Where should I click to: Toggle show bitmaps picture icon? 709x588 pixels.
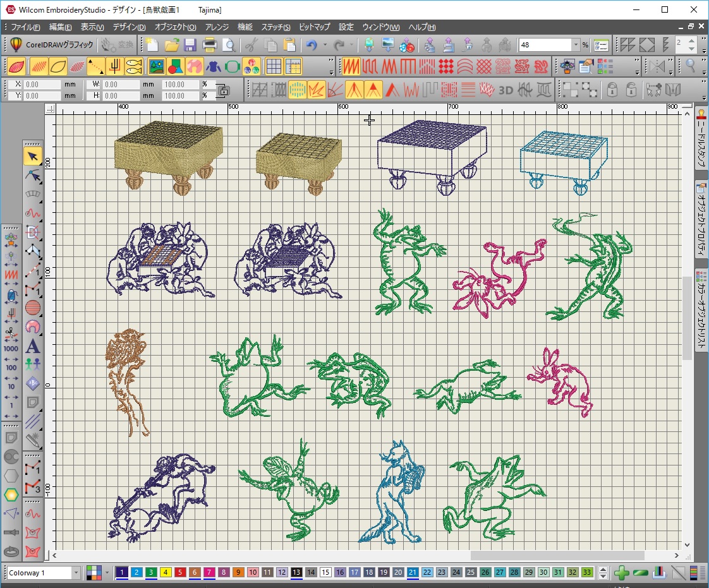(x=156, y=67)
